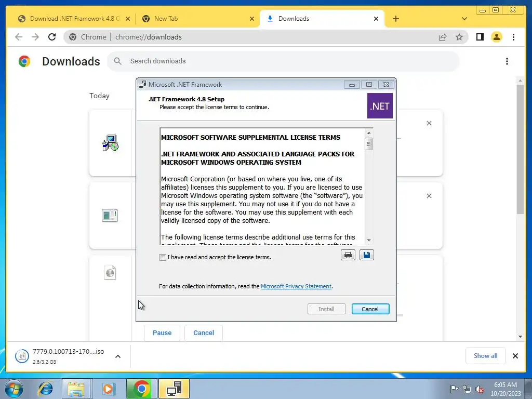Image resolution: width=532 pixels, height=399 pixels.
Task: Open the Chrome profile avatar
Action: [496, 37]
